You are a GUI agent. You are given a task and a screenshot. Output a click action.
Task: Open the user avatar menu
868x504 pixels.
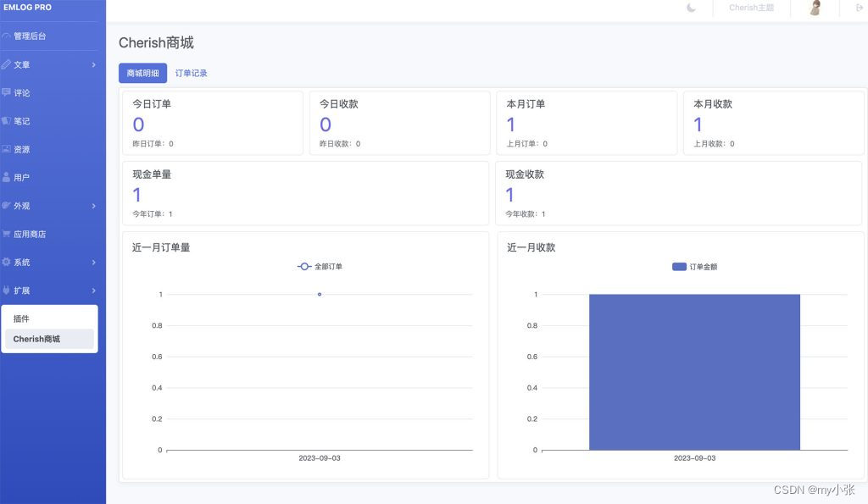coord(815,8)
